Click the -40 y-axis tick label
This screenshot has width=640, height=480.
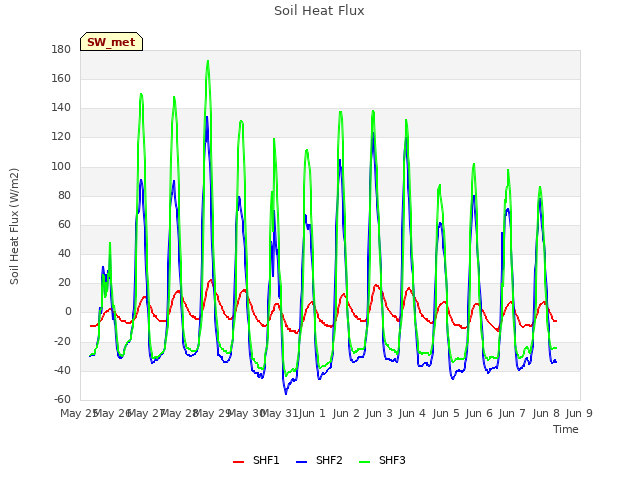(62, 370)
